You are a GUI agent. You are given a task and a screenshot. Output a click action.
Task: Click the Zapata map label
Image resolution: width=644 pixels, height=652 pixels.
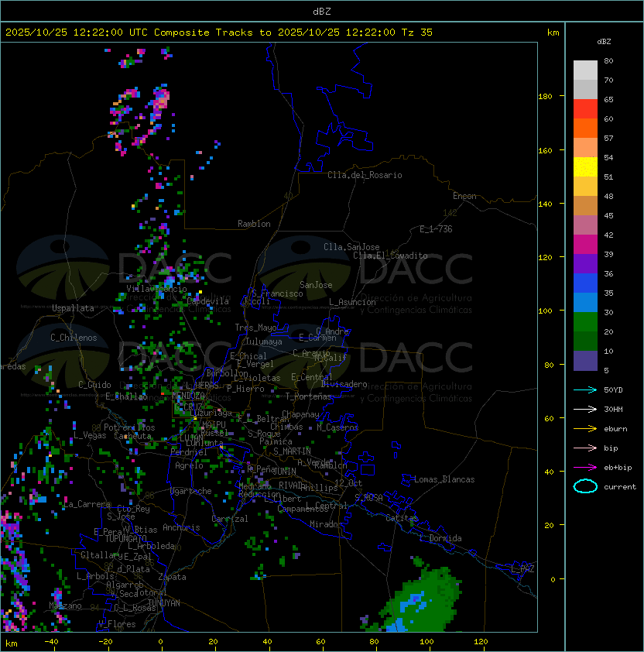click(172, 577)
